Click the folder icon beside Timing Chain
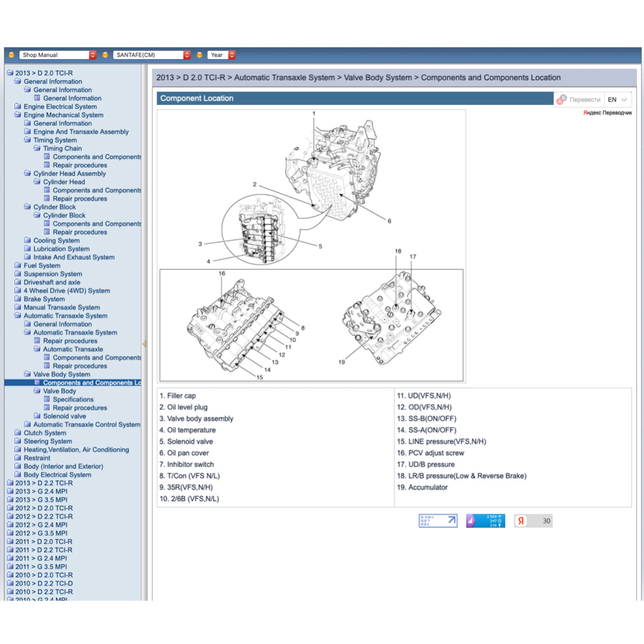 coord(38,148)
